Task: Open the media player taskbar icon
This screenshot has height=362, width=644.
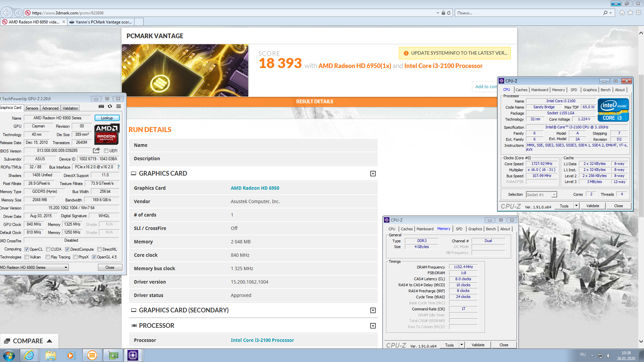Action: tap(71, 355)
